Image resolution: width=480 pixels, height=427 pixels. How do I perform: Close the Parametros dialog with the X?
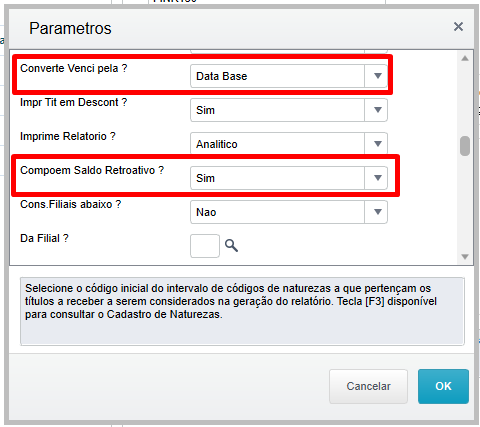(x=458, y=27)
